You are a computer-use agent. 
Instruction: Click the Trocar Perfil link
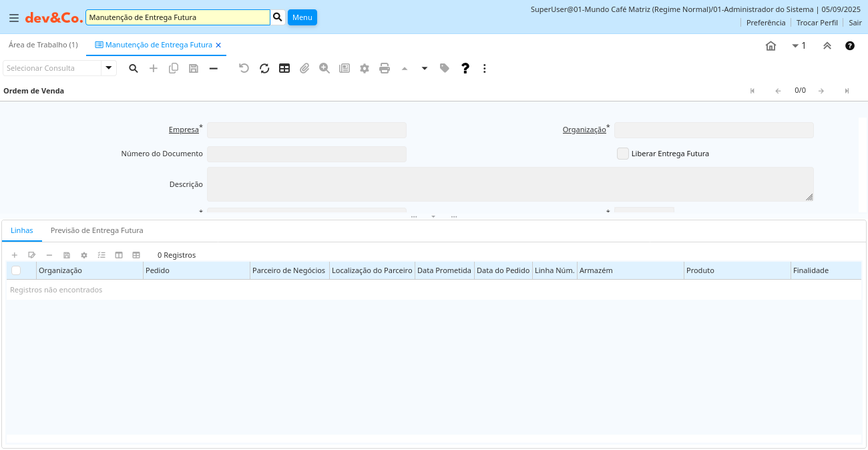pyautogui.click(x=817, y=23)
